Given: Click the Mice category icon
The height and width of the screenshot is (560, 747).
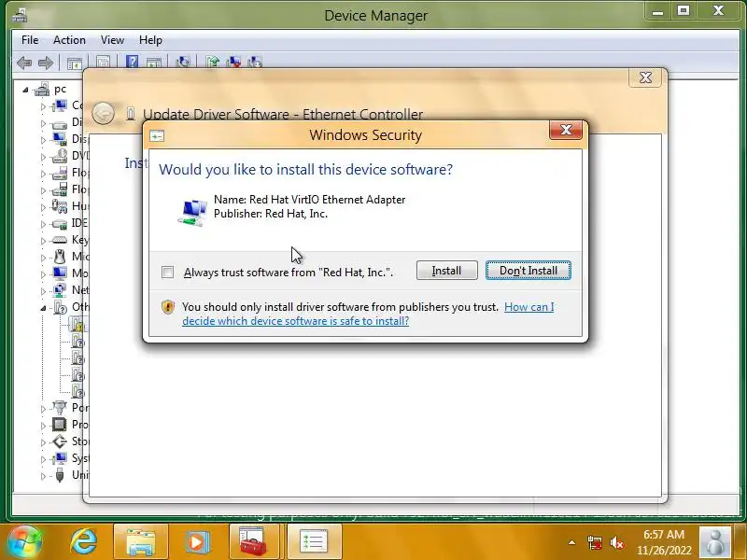Looking at the screenshot, I should pyautogui.click(x=60, y=256).
